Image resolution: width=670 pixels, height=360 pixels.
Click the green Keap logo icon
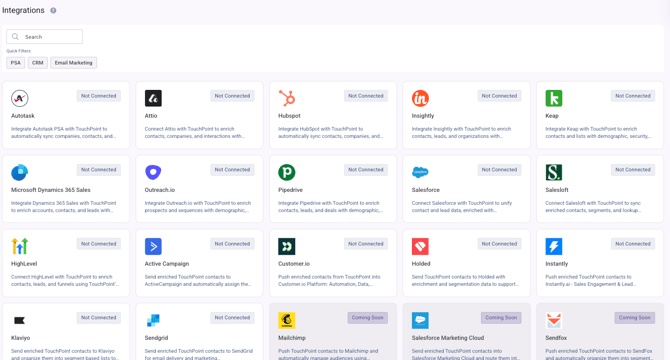554,98
